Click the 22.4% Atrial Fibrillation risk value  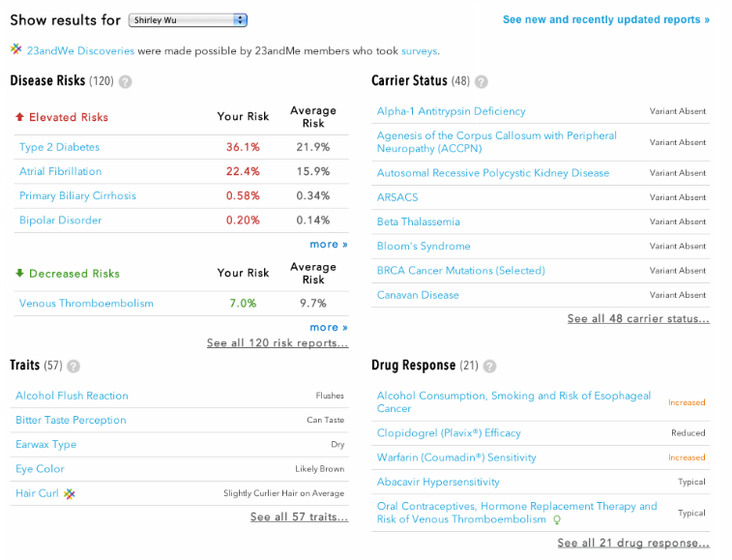pyautogui.click(x=243, y=171)
